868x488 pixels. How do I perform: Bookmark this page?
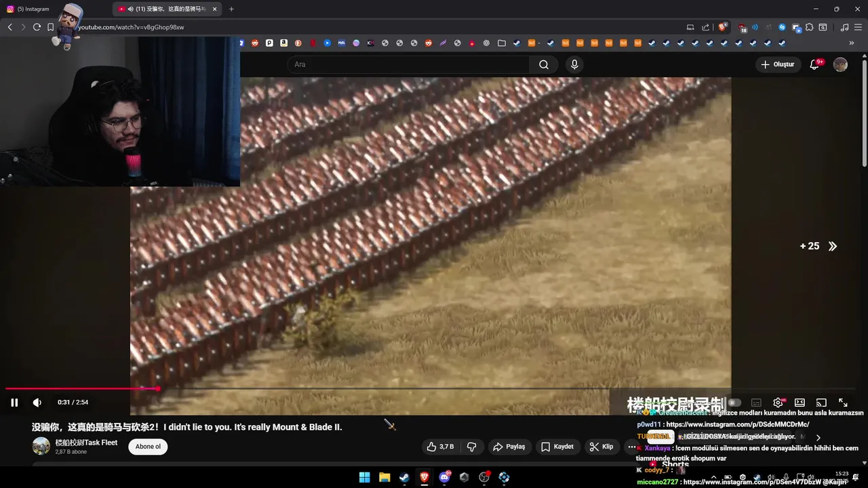coord(50,27)
